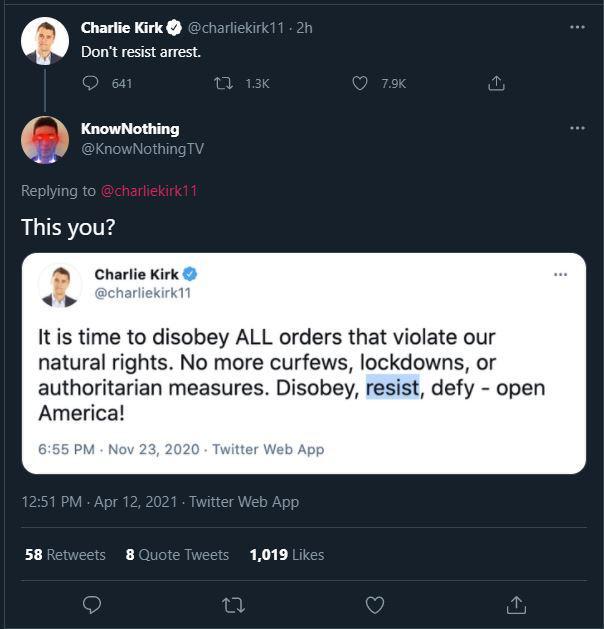
Task: View the 1,019 Likes list
Action: click(x=287, y=554)
